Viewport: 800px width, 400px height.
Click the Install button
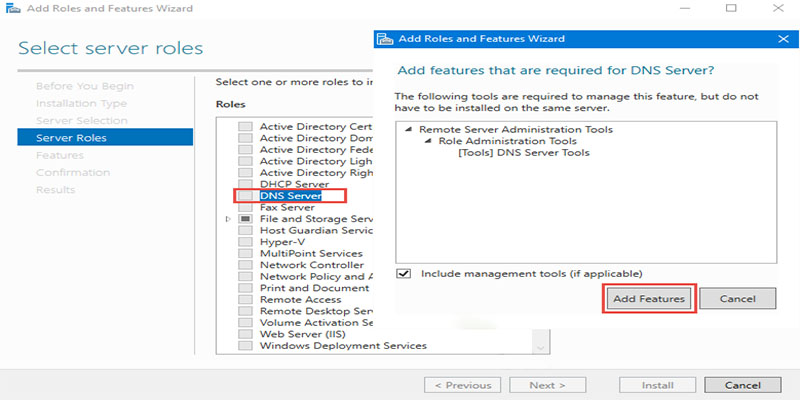(x=658, y=385)
